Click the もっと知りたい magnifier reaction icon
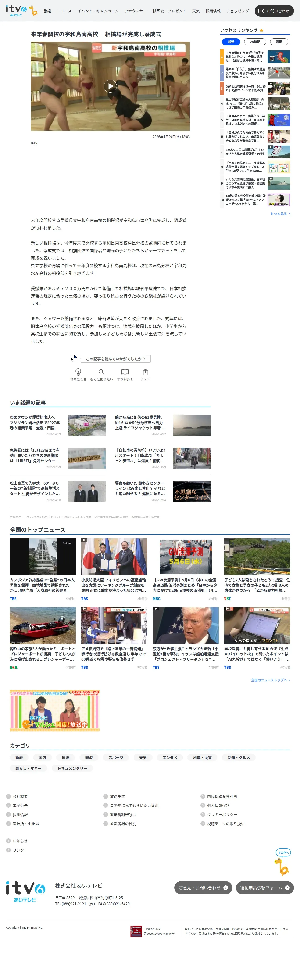Screen dimensions: 300x980 (101, 372)
